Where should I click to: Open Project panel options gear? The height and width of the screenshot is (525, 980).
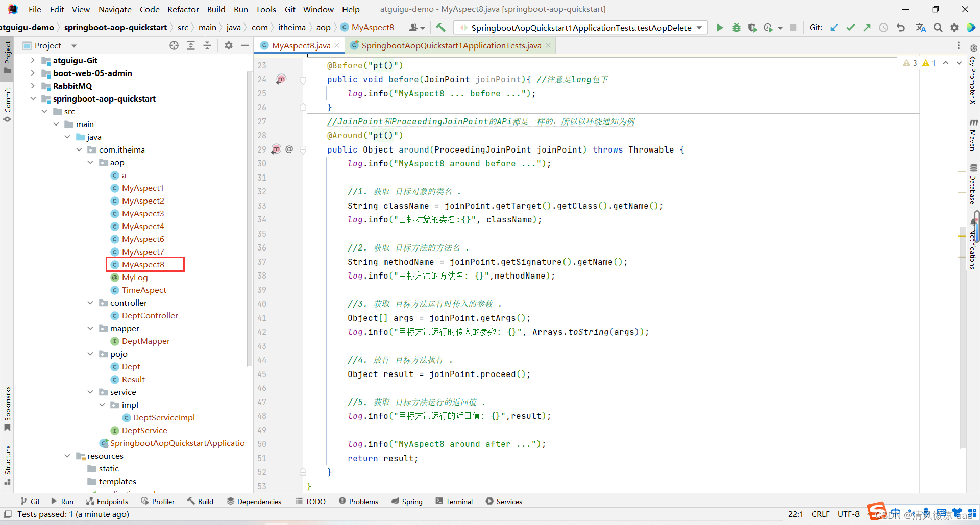tap(229, 45)
